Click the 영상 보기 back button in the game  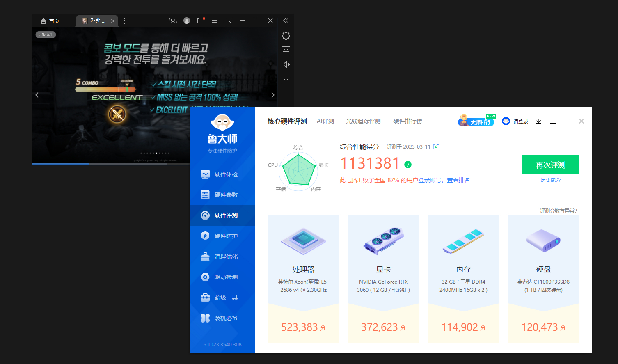[x=46, y=34]
